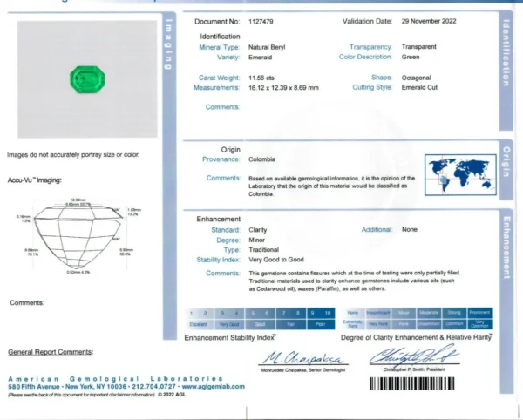Viewport: 523px width, 420px height.
Task: Click the '580 Fifth Avenue' address text
Action: [34, 387]
